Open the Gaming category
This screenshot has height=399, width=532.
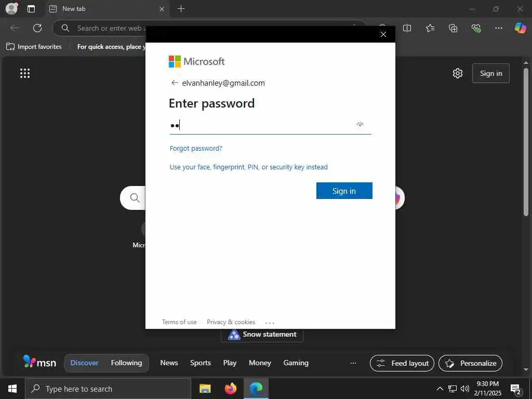point(296,363)
